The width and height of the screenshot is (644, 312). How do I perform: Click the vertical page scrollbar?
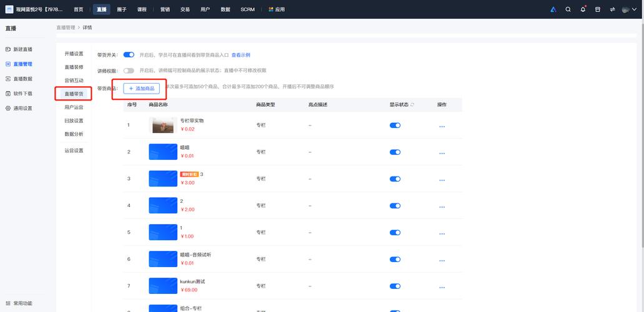click(642, 135)
